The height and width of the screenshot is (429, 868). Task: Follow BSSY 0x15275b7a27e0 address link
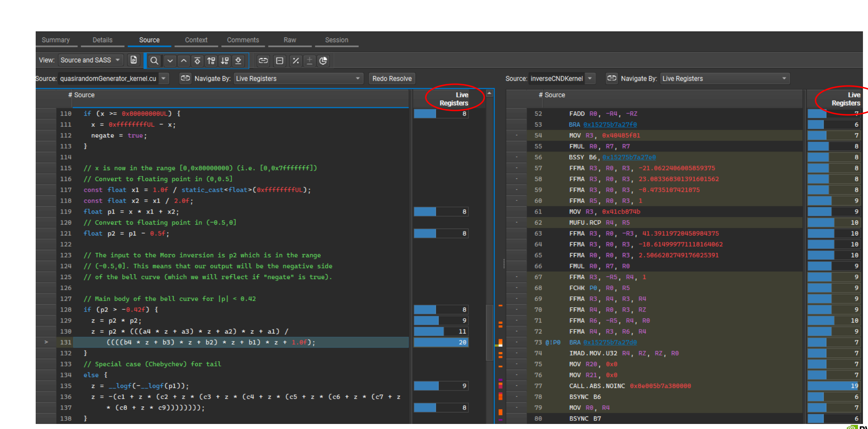click(629, 157)
